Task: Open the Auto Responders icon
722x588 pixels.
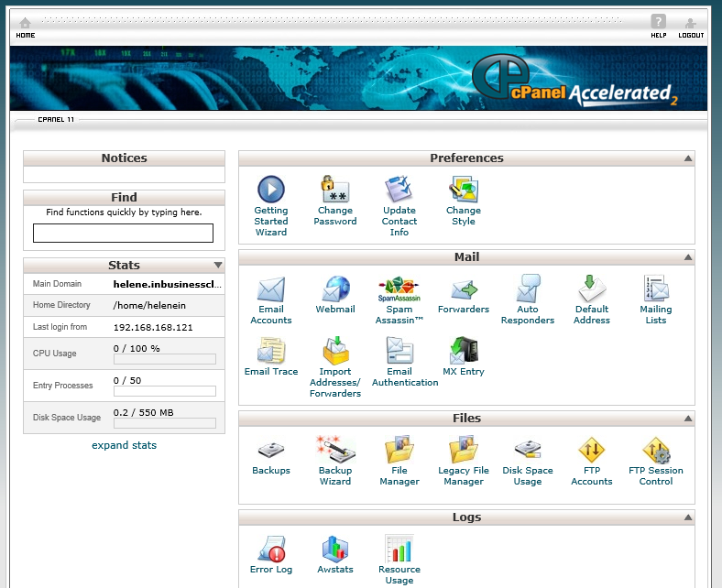Action: click(x=528, y=289)
